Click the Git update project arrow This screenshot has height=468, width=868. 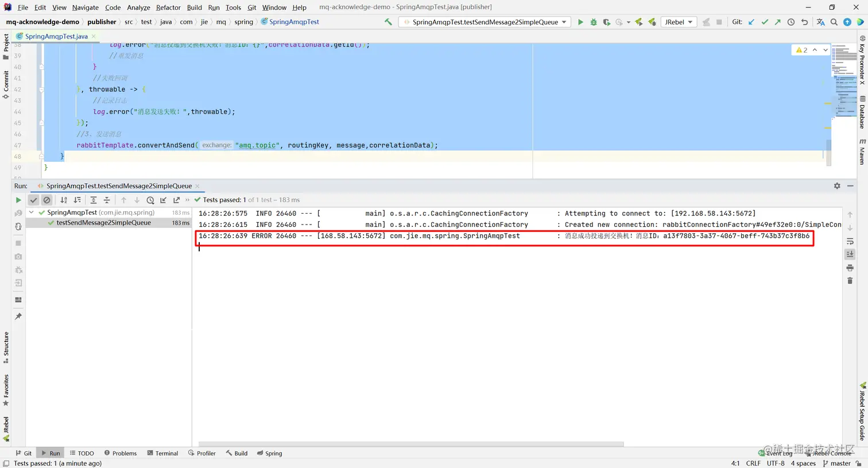point(751,22)
